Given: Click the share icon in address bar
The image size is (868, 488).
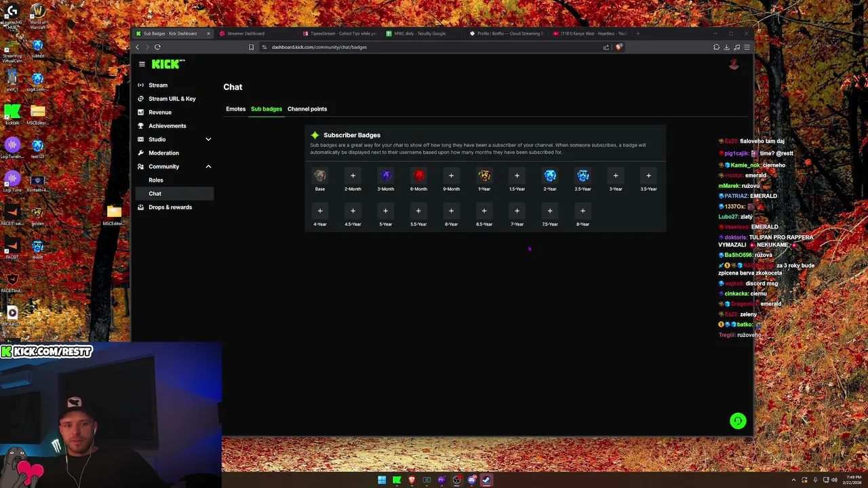Looking at the screenshot, I should 606,47.
